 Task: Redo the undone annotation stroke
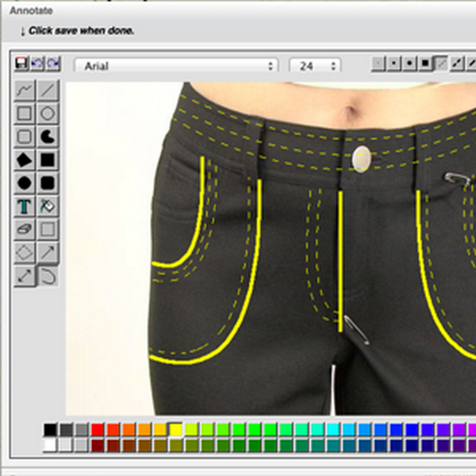click(53, 63)
